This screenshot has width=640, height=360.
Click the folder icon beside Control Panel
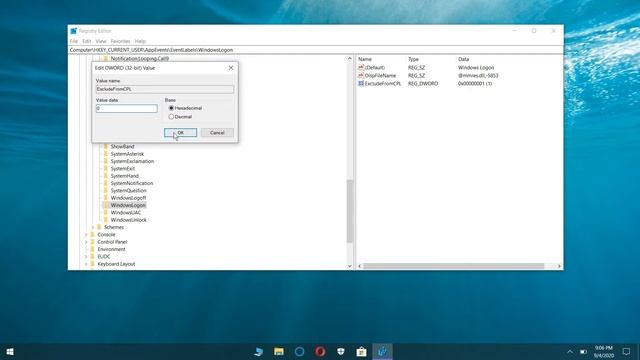pyautogui.click(x=93, y=242)
